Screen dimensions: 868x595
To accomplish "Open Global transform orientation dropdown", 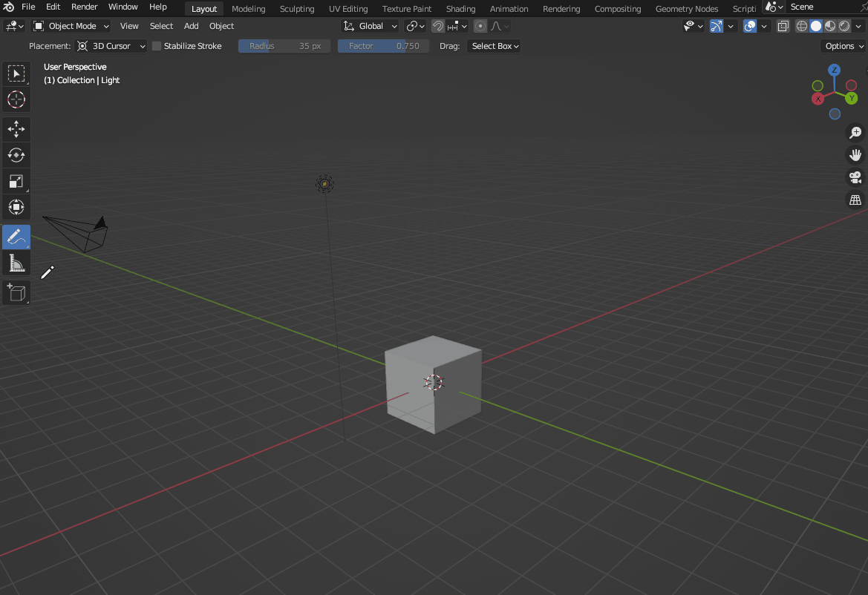I will point(370,26).
